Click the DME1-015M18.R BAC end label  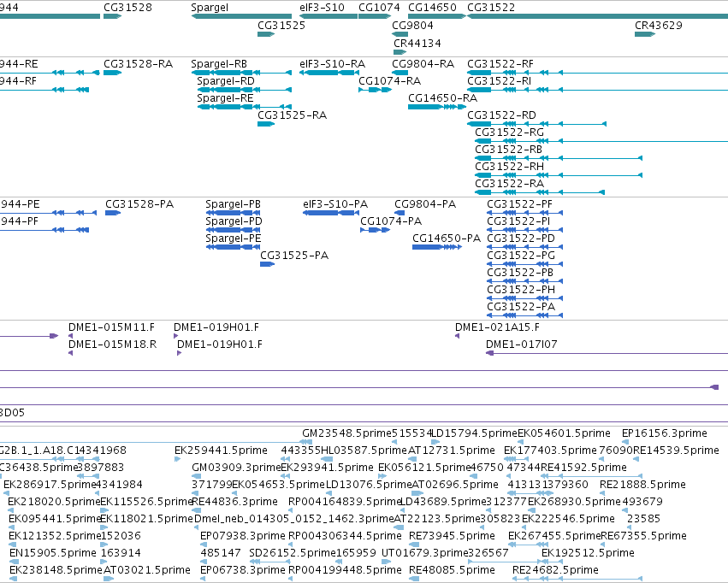112,344
